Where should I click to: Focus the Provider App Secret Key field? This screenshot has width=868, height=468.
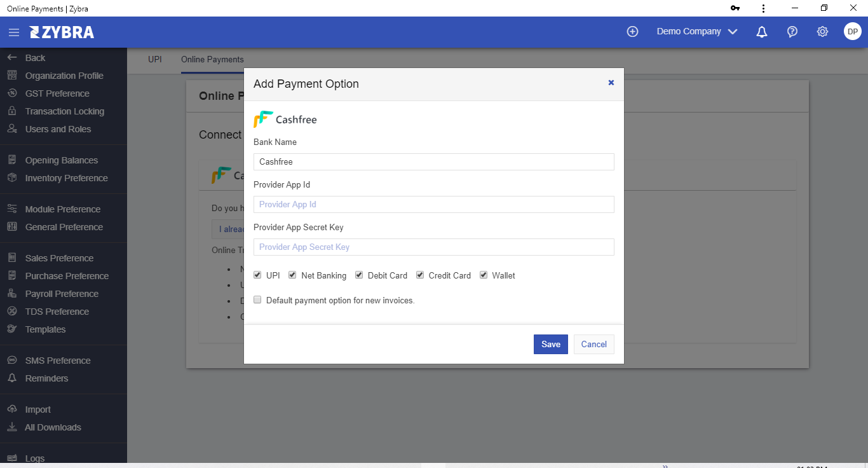click(434, 247)
